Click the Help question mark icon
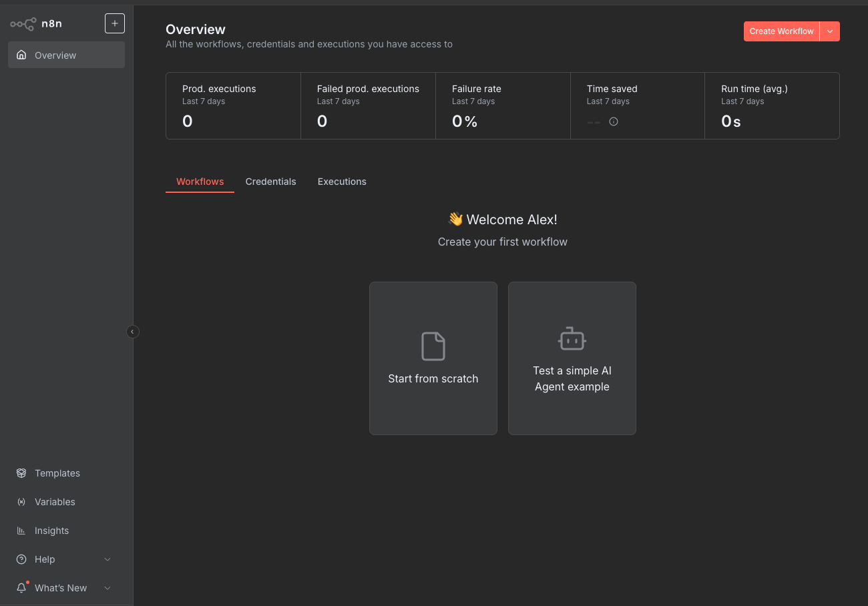The image size is (868, 606). (x=21, y=559)
